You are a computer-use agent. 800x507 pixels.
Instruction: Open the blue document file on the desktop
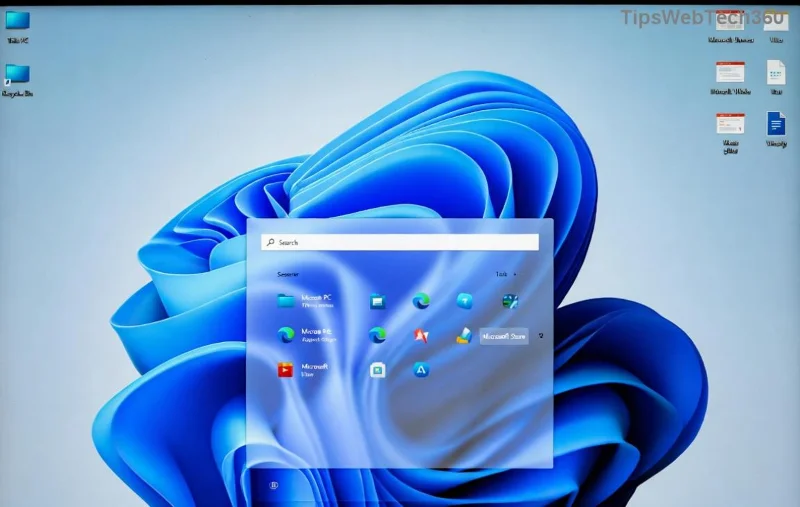tap(776, 123)
